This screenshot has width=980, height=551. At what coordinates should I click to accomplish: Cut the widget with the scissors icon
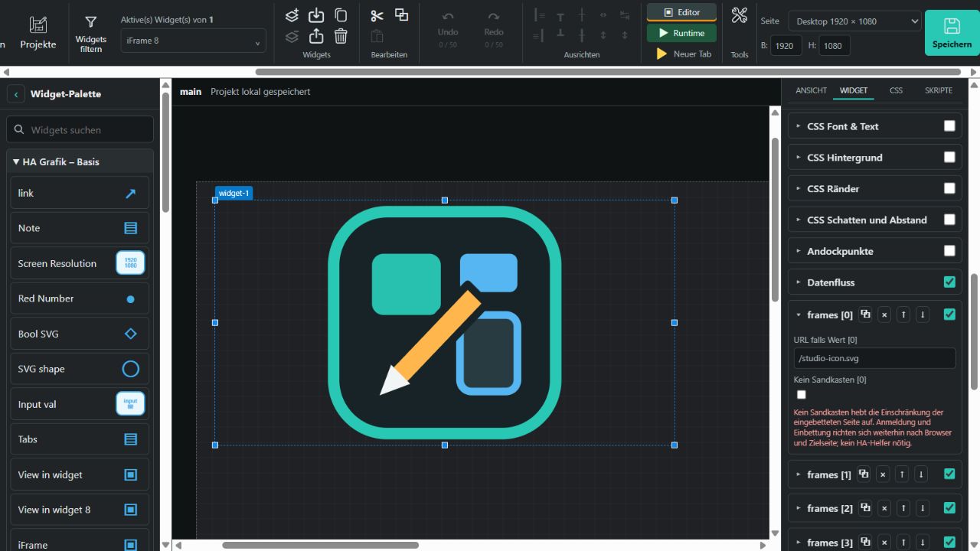377,15
